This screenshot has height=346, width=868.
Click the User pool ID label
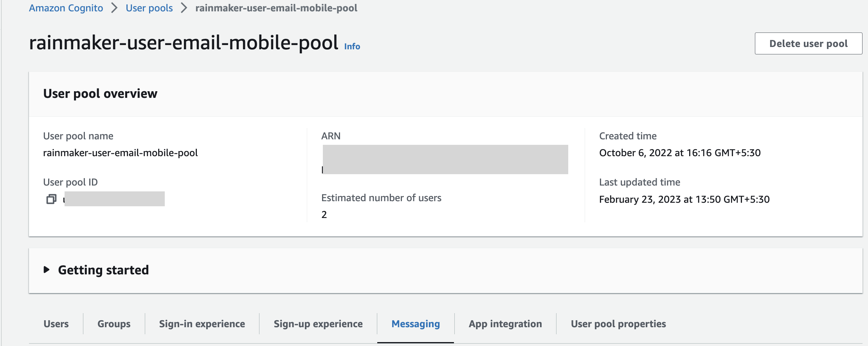click(x=70, y=182)
